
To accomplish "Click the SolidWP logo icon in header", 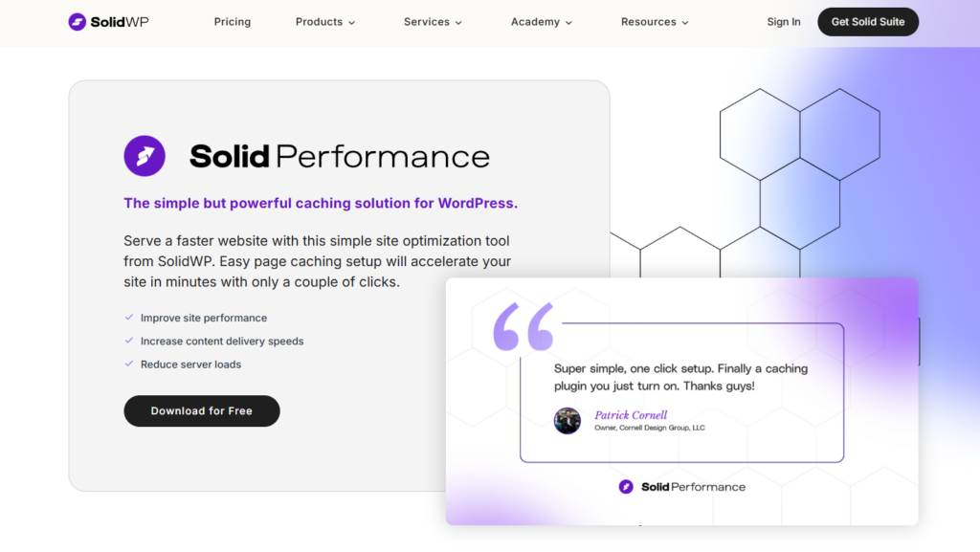I will coord(78,22).
